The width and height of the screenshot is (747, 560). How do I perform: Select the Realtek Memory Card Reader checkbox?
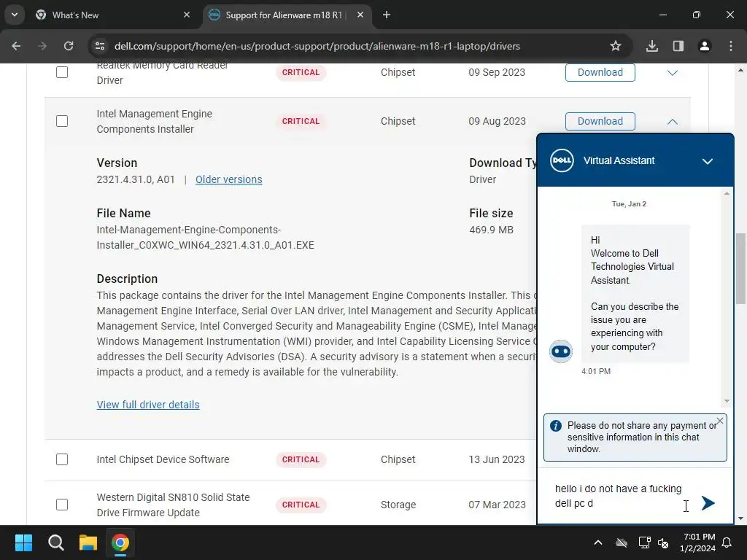click(62, 72)
